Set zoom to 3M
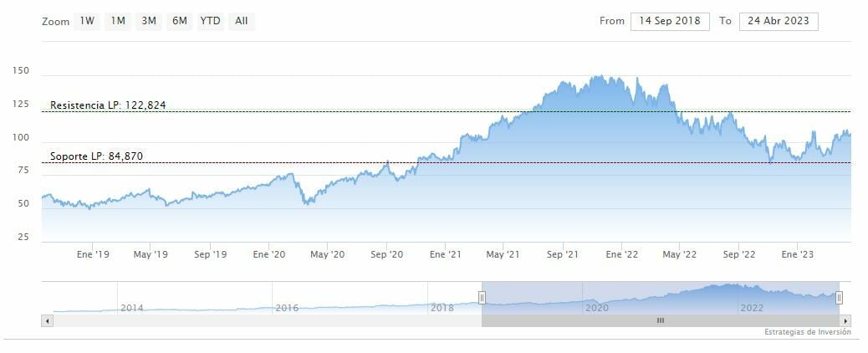 pyautogui.click(x=149, y=21)
